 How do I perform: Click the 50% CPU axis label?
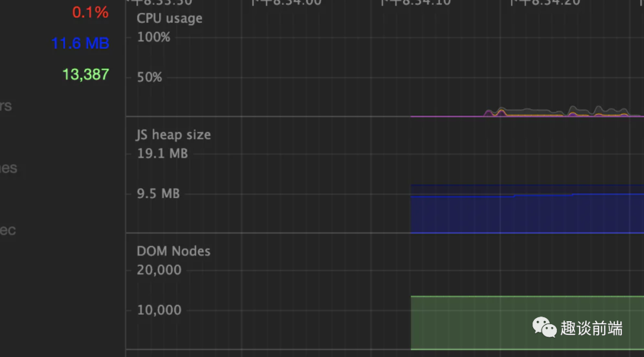click(x=150, y=78)
